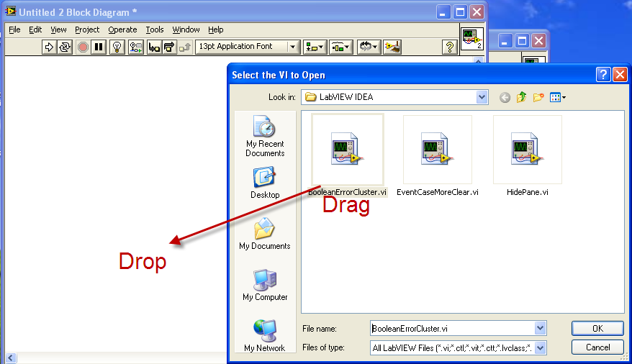Click the Block Diagram window title bar icon
The height and width of the screenshot is (364, 632).
pyautogui.click(x=11, y=12)
